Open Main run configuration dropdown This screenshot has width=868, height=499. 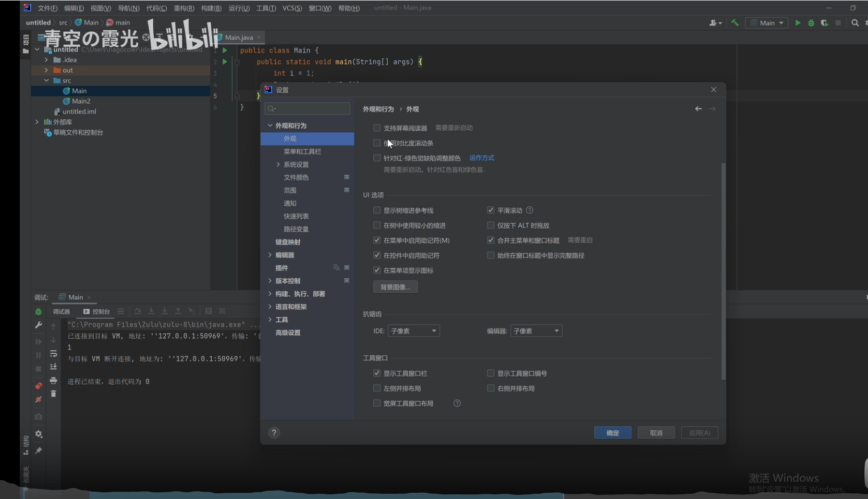[767, 23]
